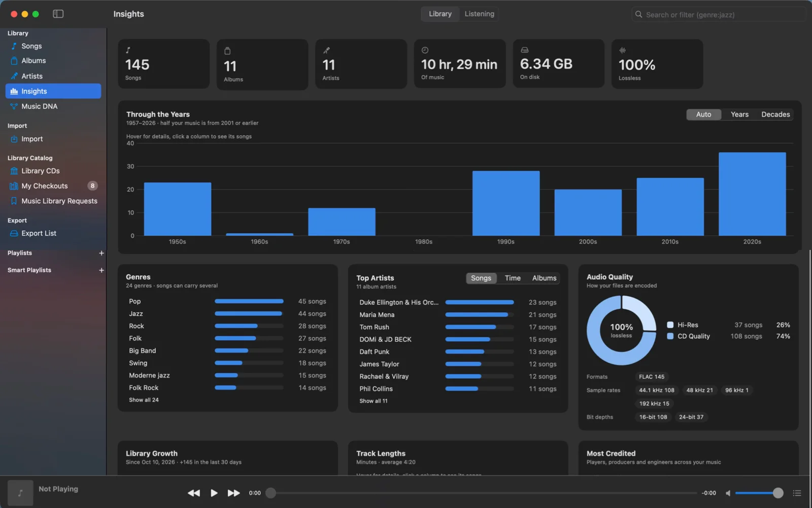Click the 145 Songs stat card
Screen dimensions: 812x508
(x=164, y=64)
